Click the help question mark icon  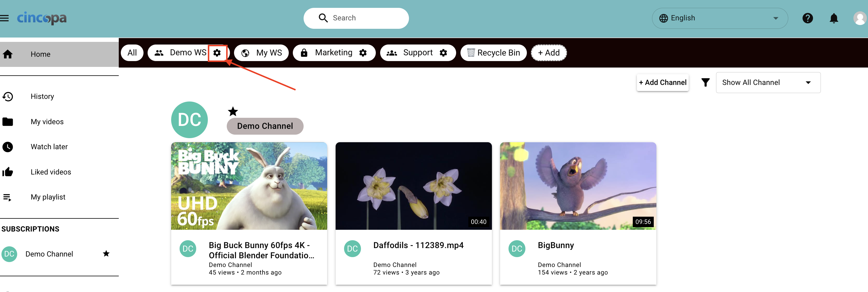coord(808,18)
